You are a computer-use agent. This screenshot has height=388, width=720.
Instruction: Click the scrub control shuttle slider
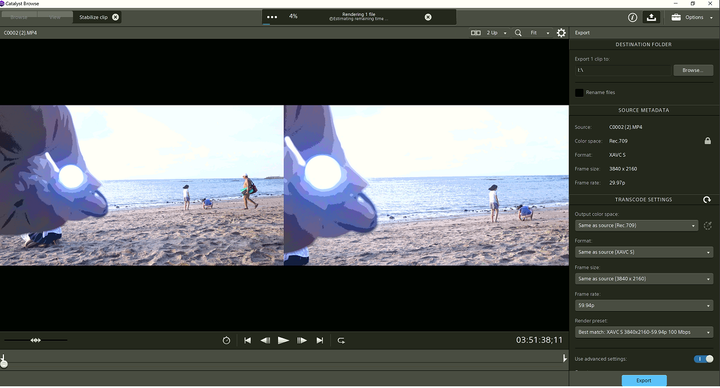tap(35, 340)
